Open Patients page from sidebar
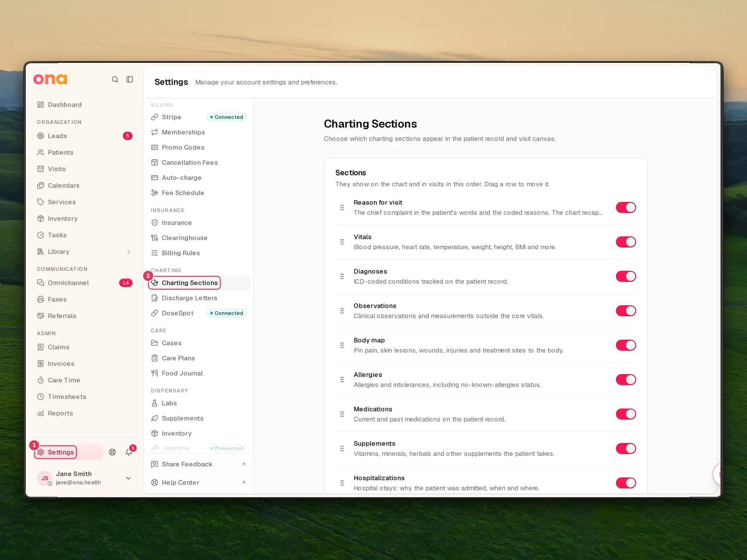The height and width of the screenshot is (560, 747). click(85, 153)
